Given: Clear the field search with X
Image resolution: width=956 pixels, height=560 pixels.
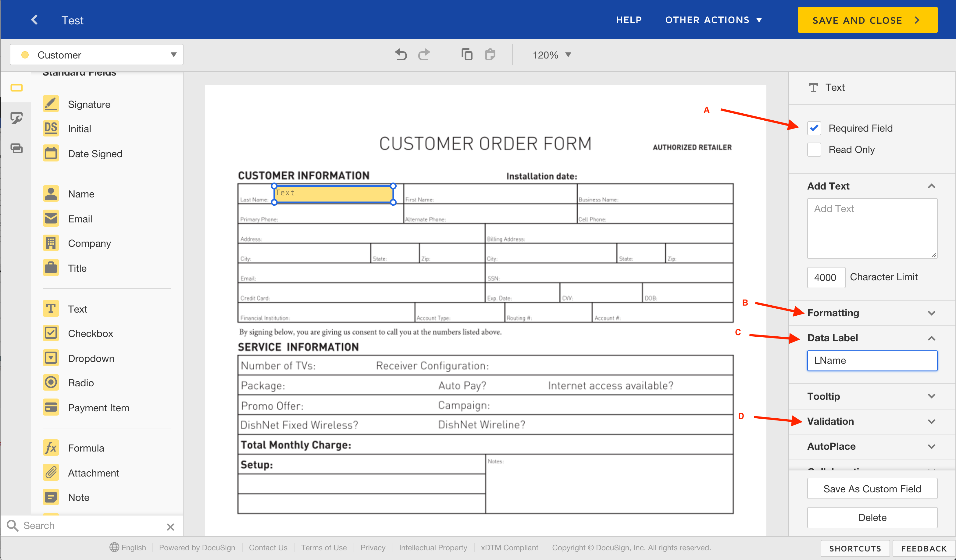Looking at the screenshot, I should click(170, 526).
